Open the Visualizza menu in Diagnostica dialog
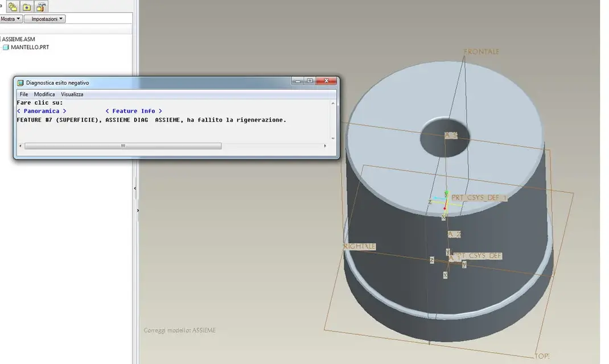The image size is (609, 364). [72, 94]
